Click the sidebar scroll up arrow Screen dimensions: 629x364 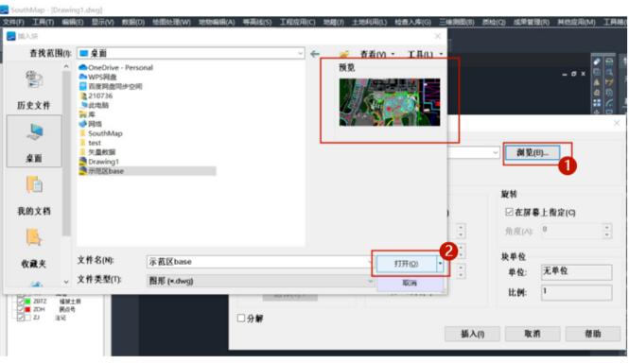pyautogui.click(x=66, y=66)
